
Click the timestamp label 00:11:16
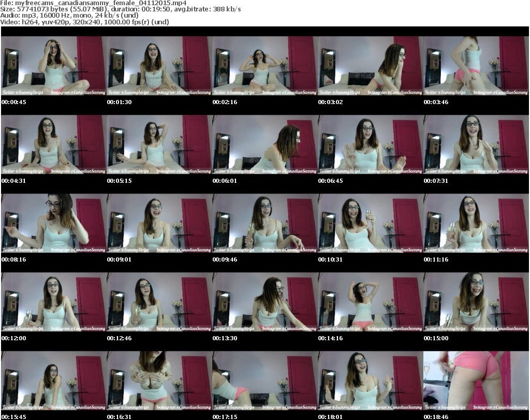436,259
